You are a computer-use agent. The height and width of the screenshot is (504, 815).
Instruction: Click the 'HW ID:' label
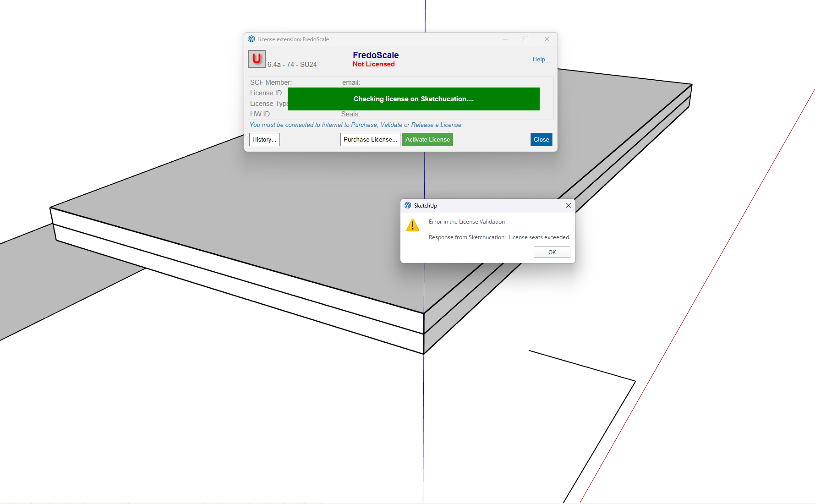pos(261,114)
